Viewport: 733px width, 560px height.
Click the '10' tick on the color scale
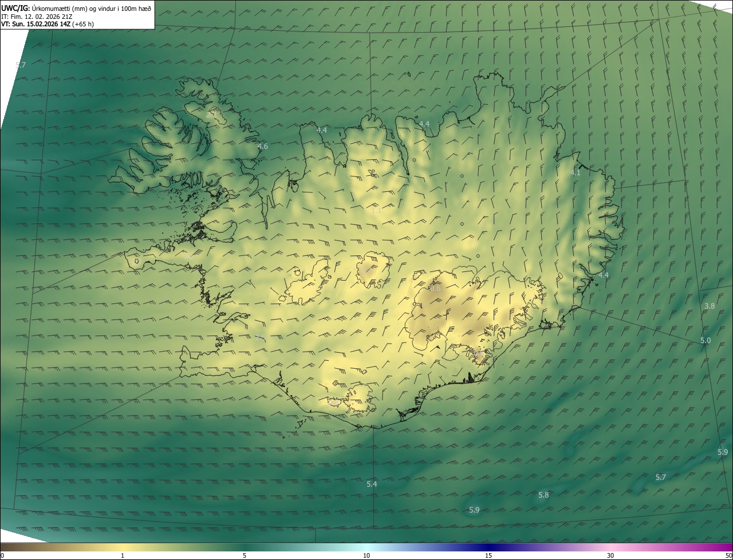tap(366, 555)
